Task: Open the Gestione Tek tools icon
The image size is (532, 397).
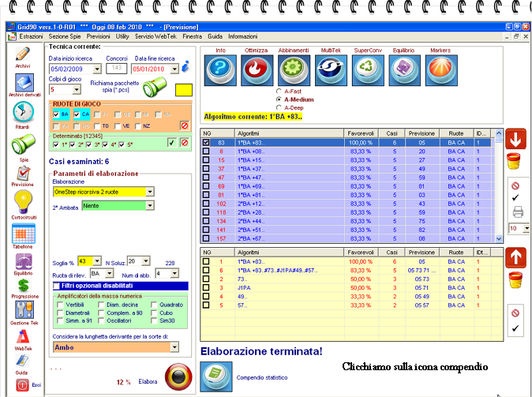Action: tap(24, 310)
